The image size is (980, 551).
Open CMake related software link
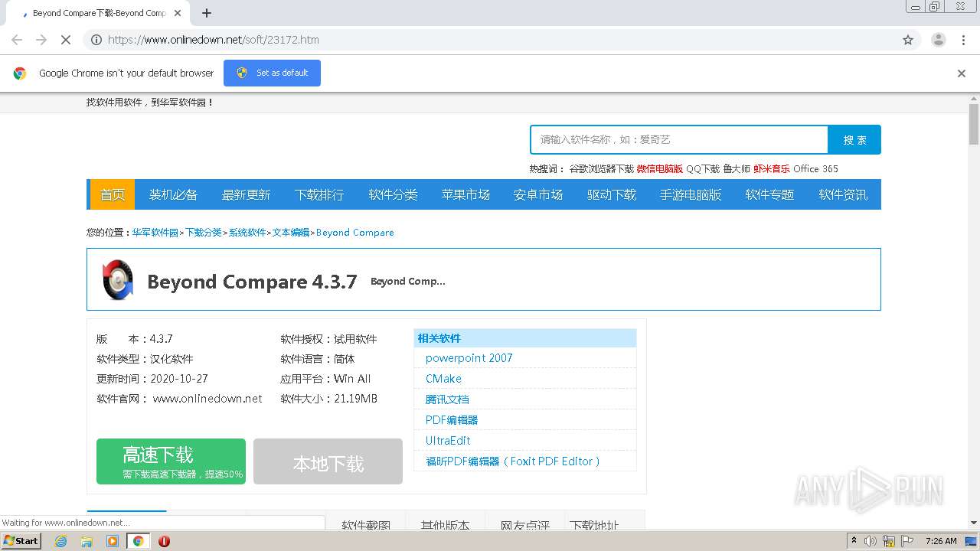click(443, 379)
